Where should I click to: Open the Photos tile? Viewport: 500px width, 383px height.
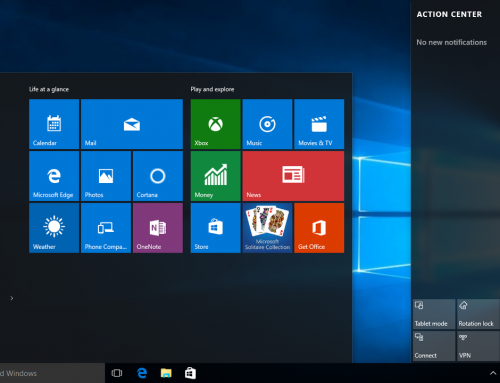(x=106, y=176)
